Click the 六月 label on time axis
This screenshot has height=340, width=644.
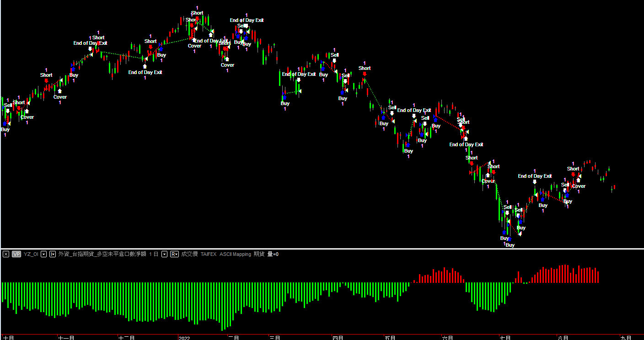click(x=447, y=338)
